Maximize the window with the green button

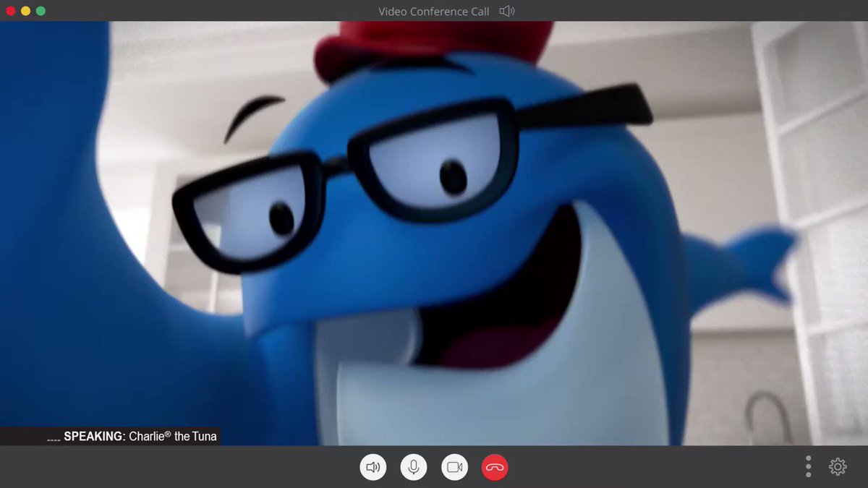tap(41, 11)
